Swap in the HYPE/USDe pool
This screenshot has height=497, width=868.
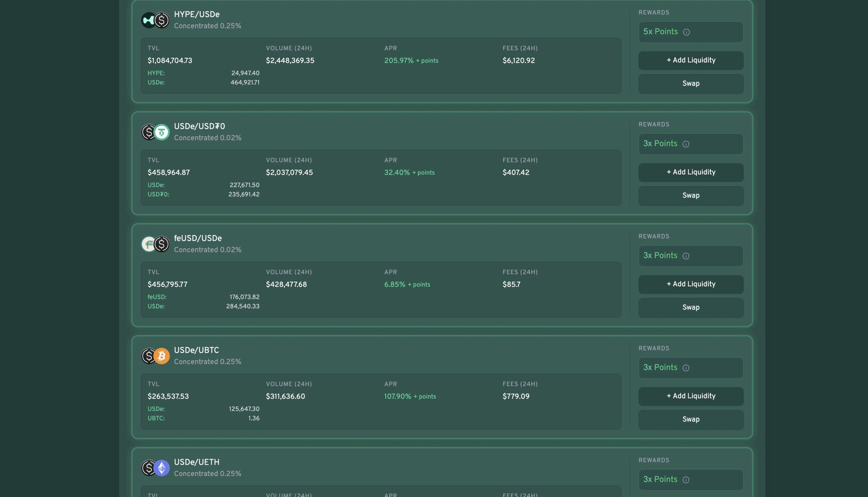[x=691, y=84]
